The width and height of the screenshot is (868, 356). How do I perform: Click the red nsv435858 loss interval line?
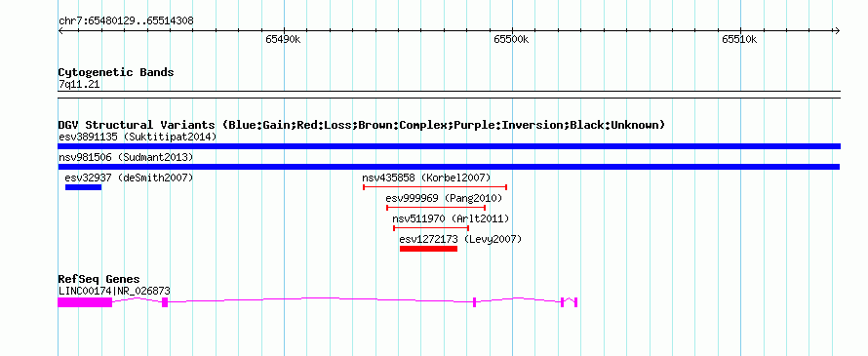pos(435,187)
